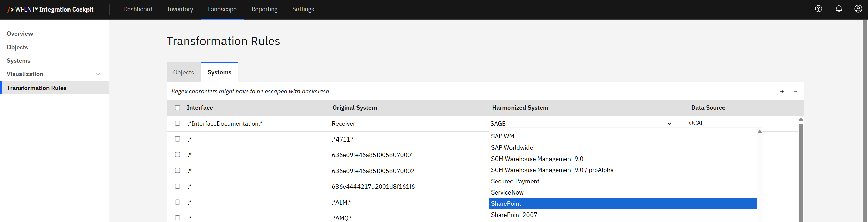Image resolution: width=868 pixels, height=222 pixels.
Task: Open the Settings menu
Action: [303, 9]
